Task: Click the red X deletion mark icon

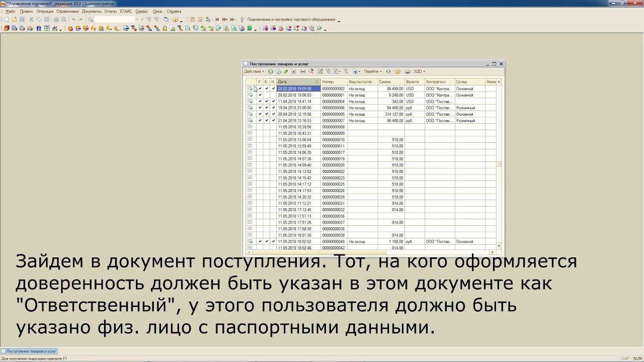Action: click(293, 71)
